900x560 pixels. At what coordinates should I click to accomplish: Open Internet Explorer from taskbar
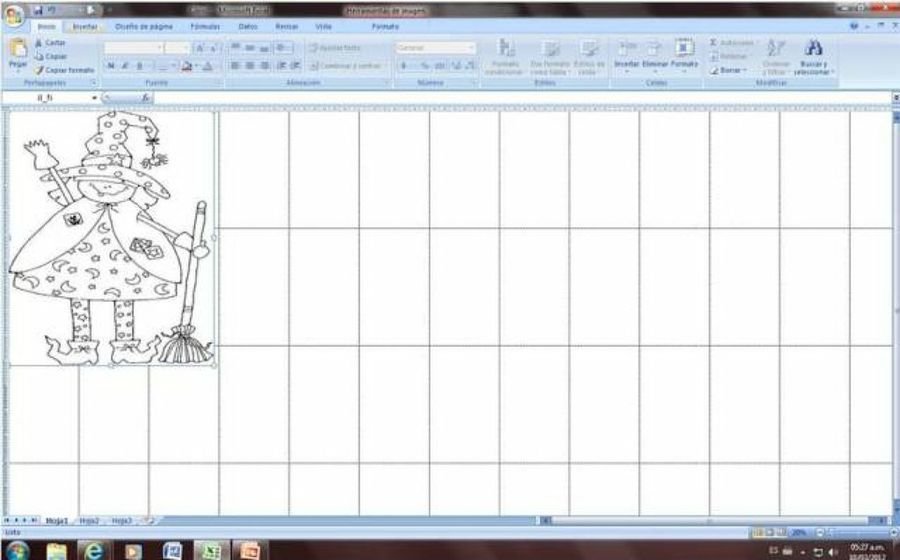94,551
